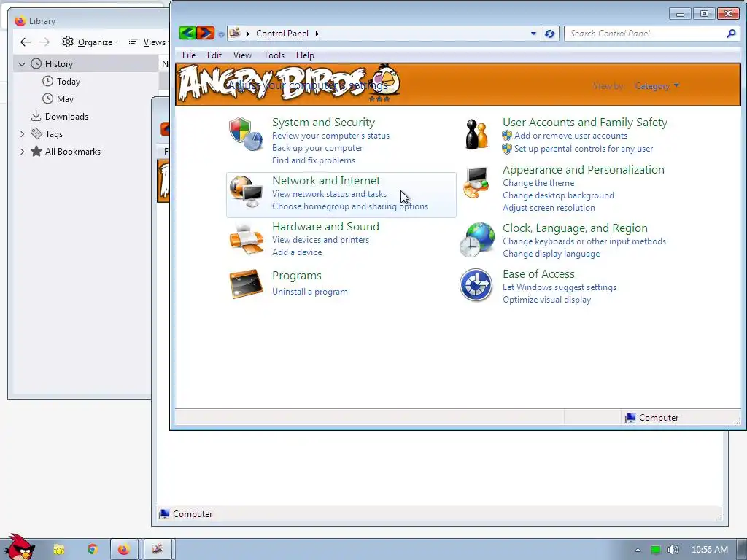Open the yellow bird folder taskbar icon
Viewport: 747px width, 560px height.
pyautogui.click(x=58, y=550)
